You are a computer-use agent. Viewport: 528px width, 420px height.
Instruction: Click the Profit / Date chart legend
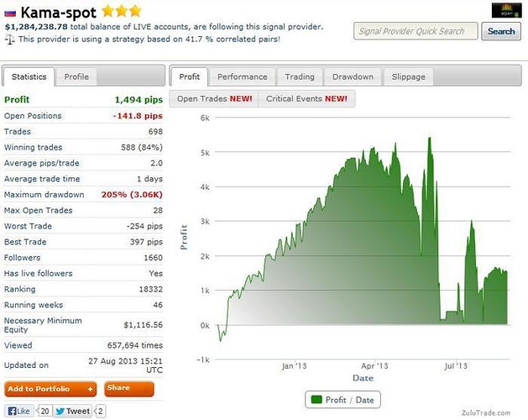pyautogui.click(x=342, y=400)
